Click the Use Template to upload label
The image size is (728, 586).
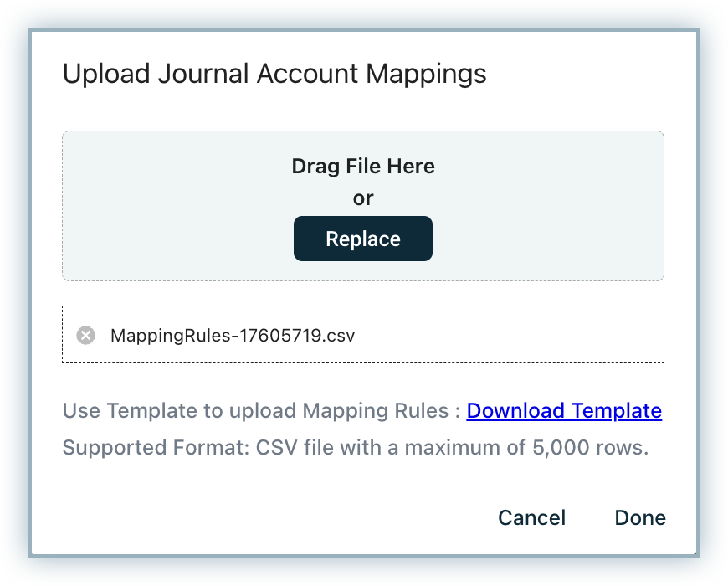click(x=180, y=411)
